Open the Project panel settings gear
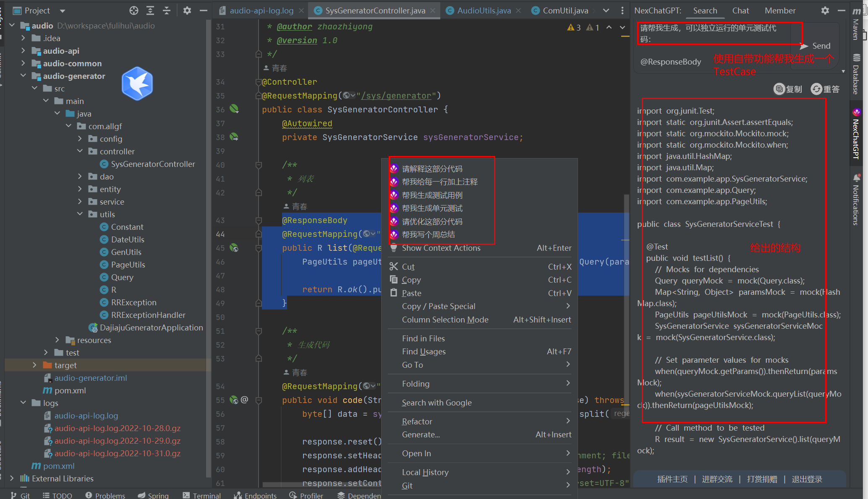 (187, 10)
